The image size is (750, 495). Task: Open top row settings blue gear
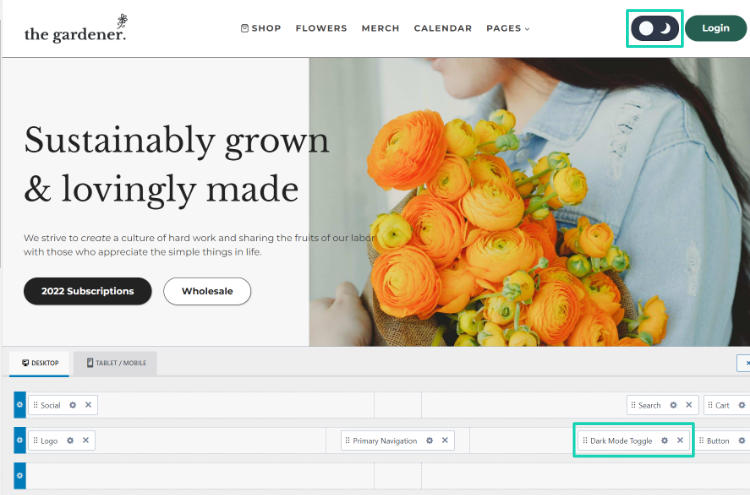click(x=19, y=405)
